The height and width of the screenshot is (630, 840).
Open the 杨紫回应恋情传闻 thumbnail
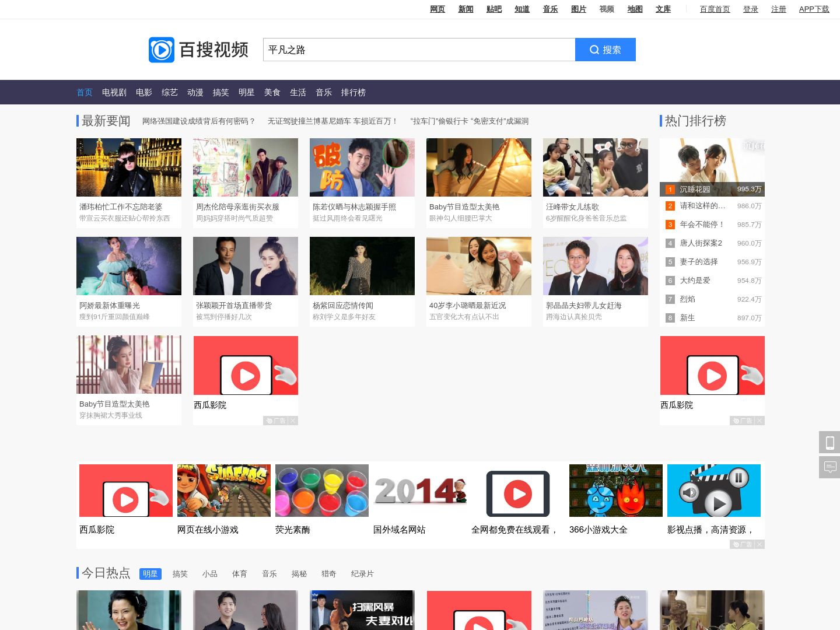click(362, 266)
